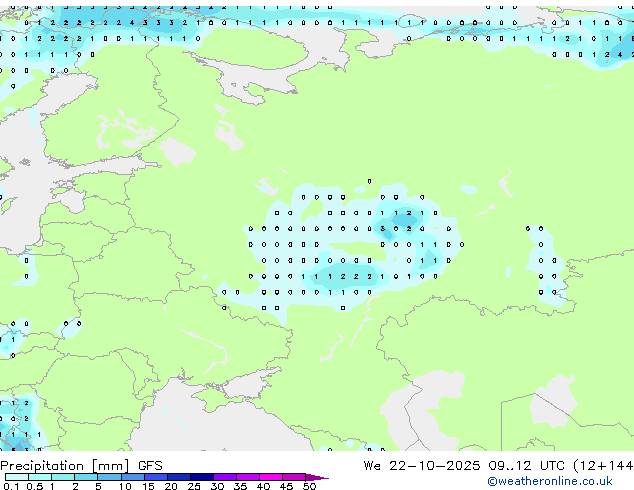Open the weatheronline.co.uk copyright link
This screenshot has width=634, height=490.
[x=550, y=481]
